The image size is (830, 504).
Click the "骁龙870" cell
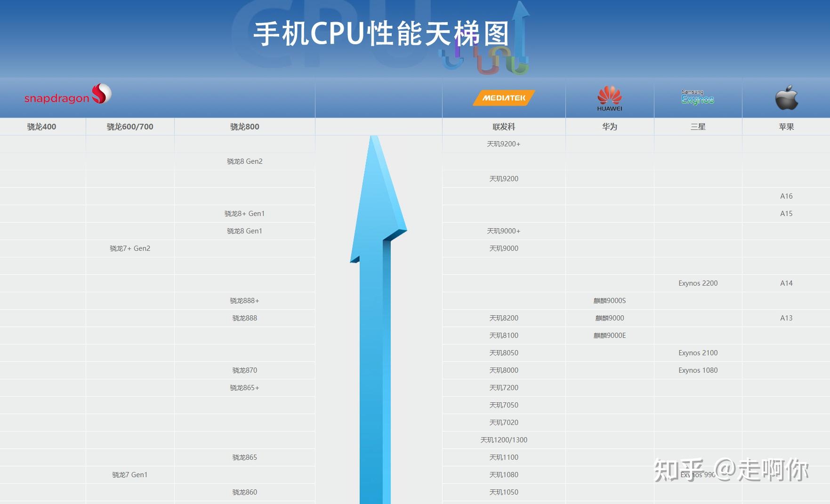click(x=245, y=370)
